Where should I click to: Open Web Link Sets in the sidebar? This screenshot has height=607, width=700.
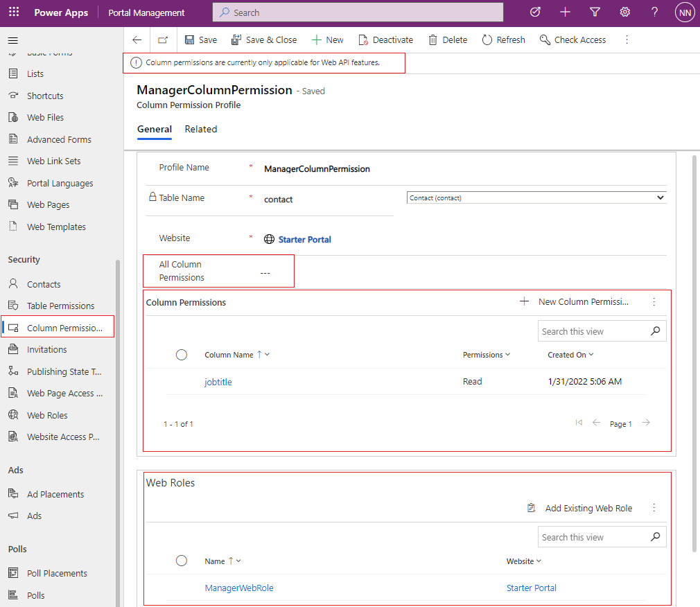[x=53, y=161]
